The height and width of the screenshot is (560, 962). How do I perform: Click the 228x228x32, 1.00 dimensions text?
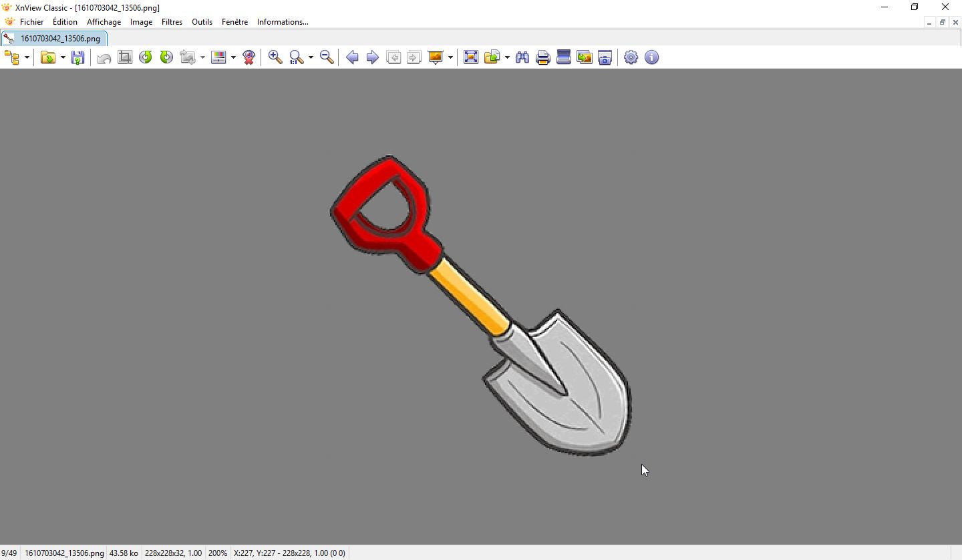point(173,553)
